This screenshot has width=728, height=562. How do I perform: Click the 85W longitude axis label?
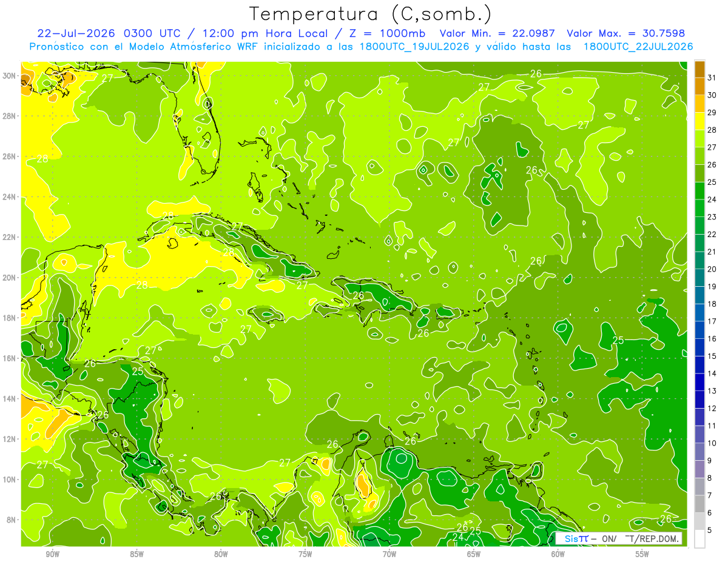136,554
